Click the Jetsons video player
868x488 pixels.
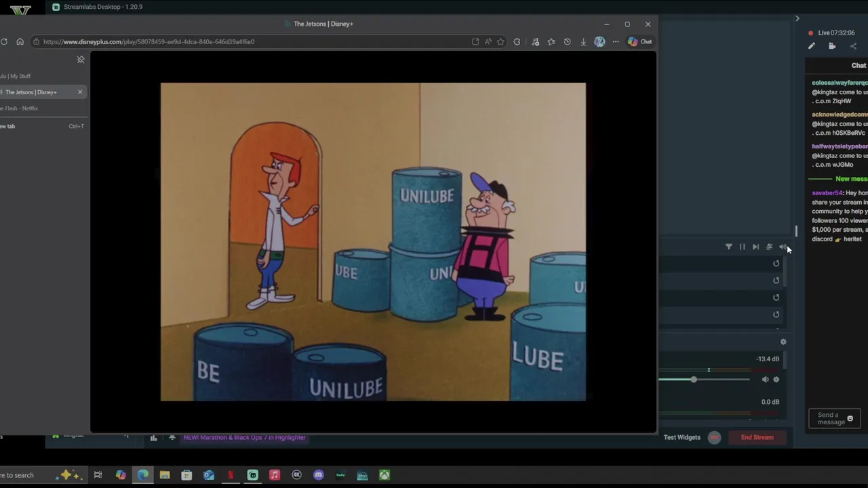click(x=373, y=242)
